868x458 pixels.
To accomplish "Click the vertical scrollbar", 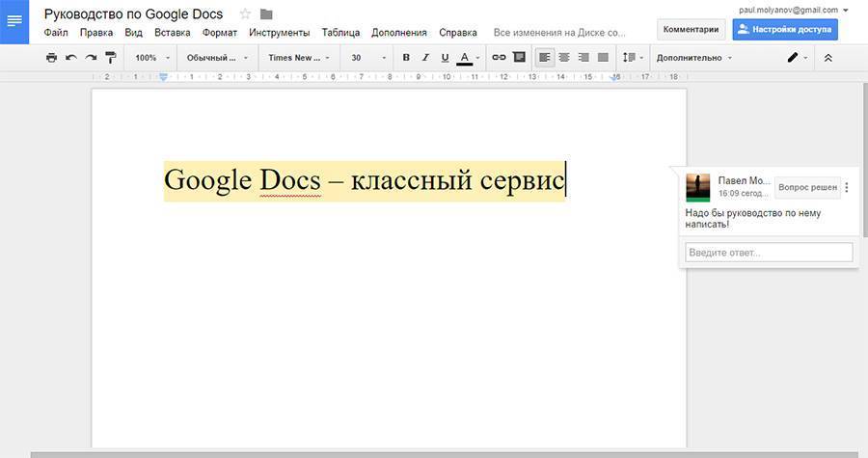I will pos(865,160).
